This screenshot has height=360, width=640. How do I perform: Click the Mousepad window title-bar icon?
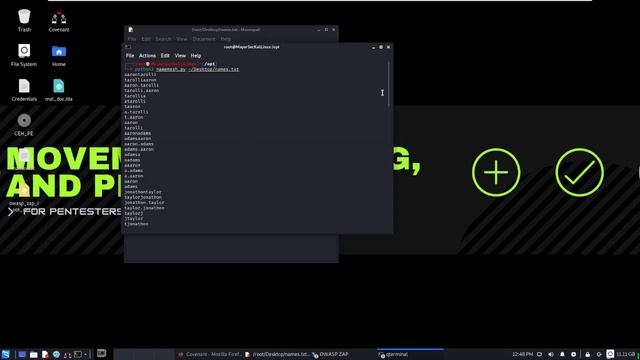tap(130, 29)
